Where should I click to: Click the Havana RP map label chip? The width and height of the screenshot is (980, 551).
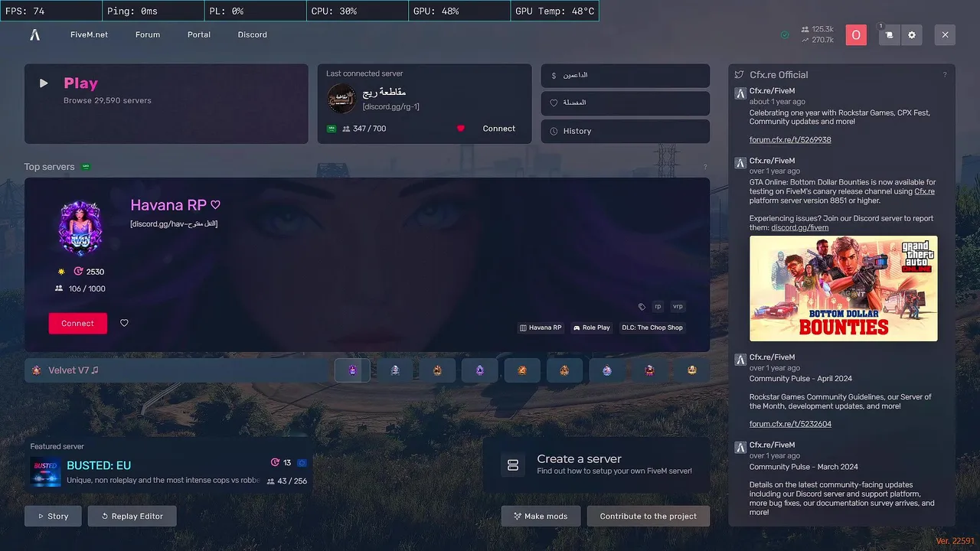pos(541,328)
